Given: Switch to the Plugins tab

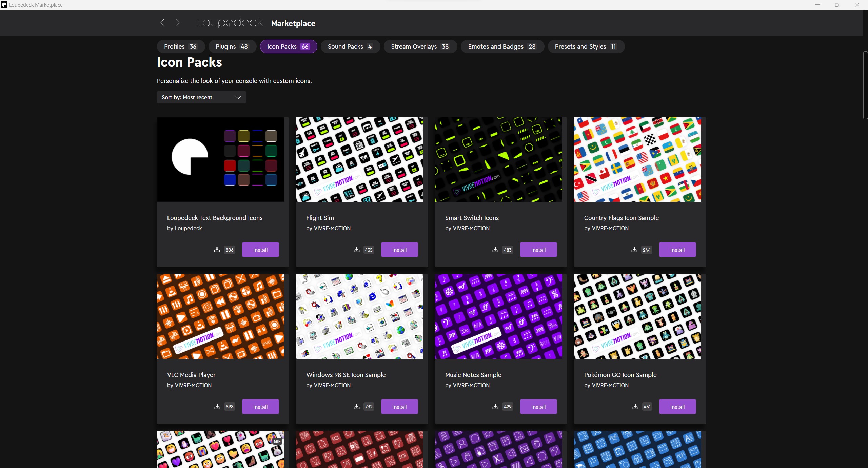Looking at the screenshot, I should tap(232, 46).
